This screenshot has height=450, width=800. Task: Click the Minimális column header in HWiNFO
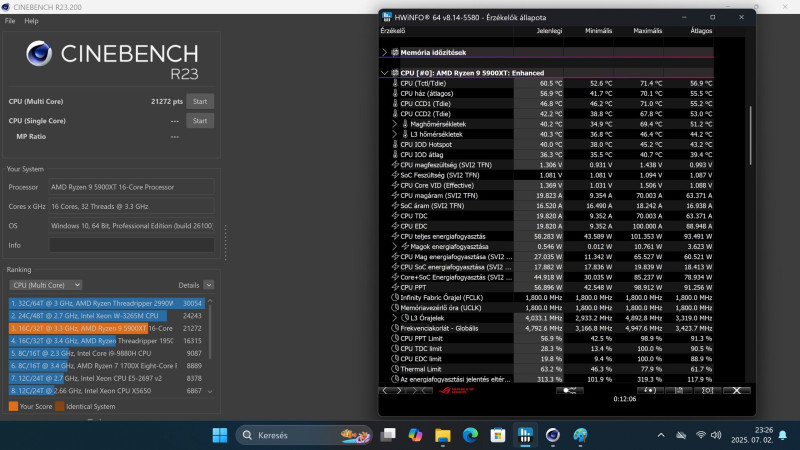point(598,31)
